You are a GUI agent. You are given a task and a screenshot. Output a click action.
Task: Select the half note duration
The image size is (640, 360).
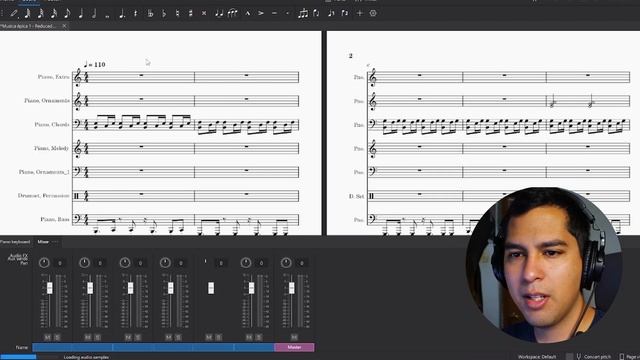[94, 13]
